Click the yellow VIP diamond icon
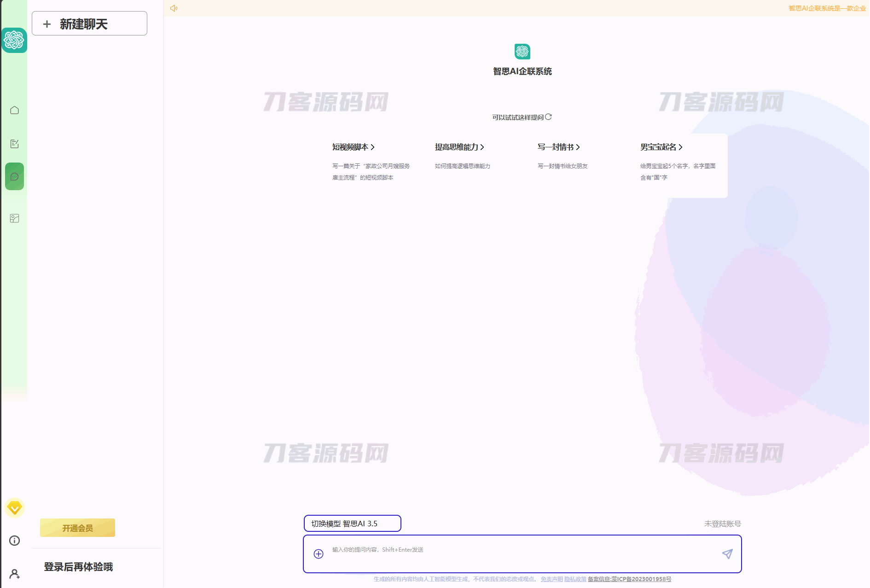Screen dimensions: 870x588 pos(15,508)
